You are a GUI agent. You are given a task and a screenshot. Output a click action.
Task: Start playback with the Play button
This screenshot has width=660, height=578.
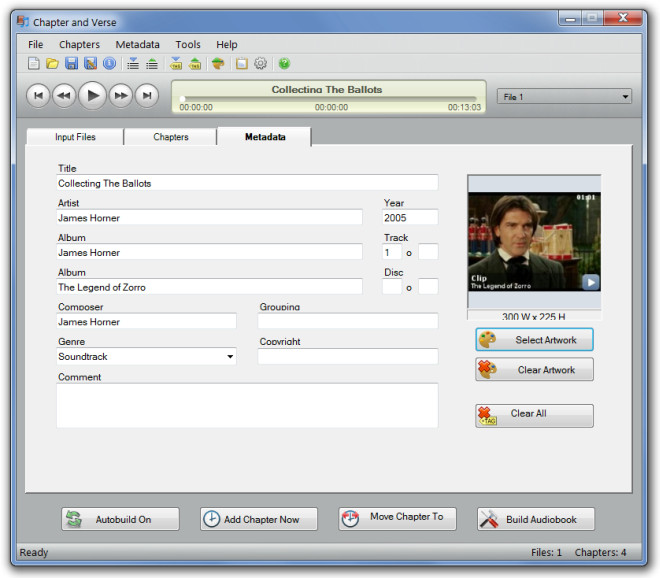(x=93, y=96)
